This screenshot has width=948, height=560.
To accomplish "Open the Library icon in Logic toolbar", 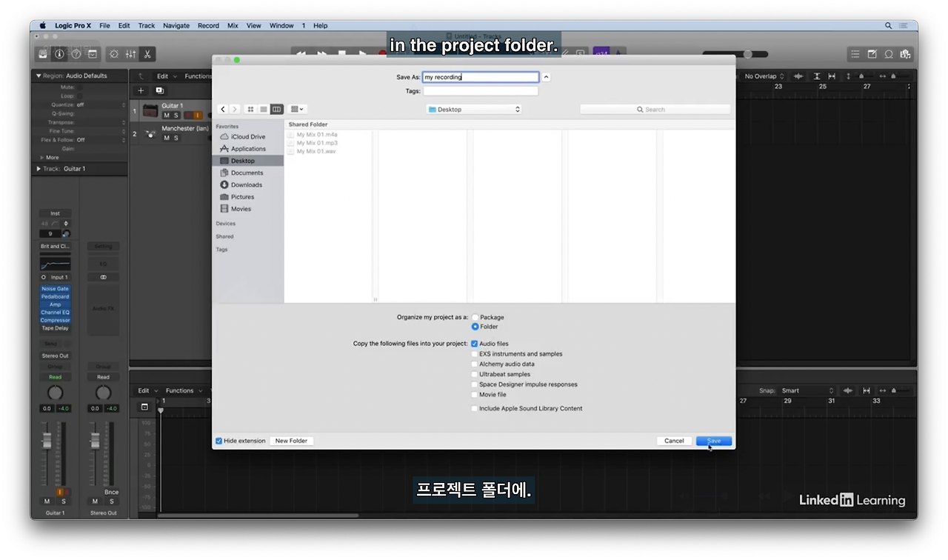I will coord(43,54).
